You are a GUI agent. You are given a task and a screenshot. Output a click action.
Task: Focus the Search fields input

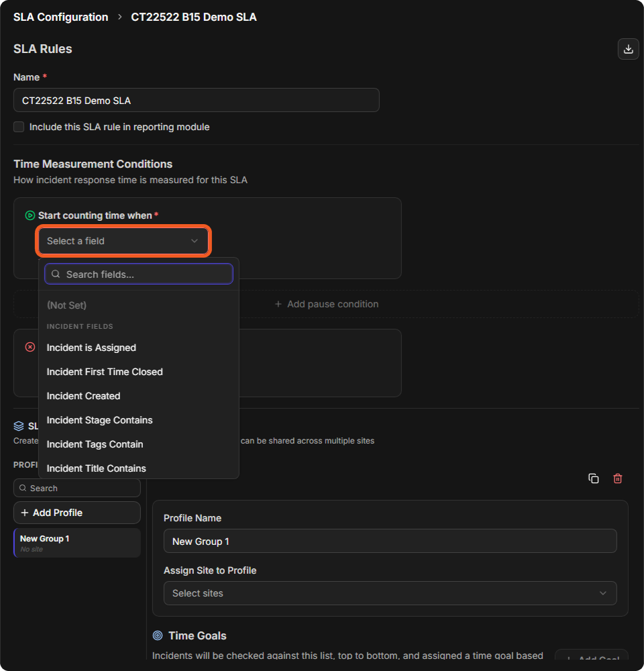139,274
